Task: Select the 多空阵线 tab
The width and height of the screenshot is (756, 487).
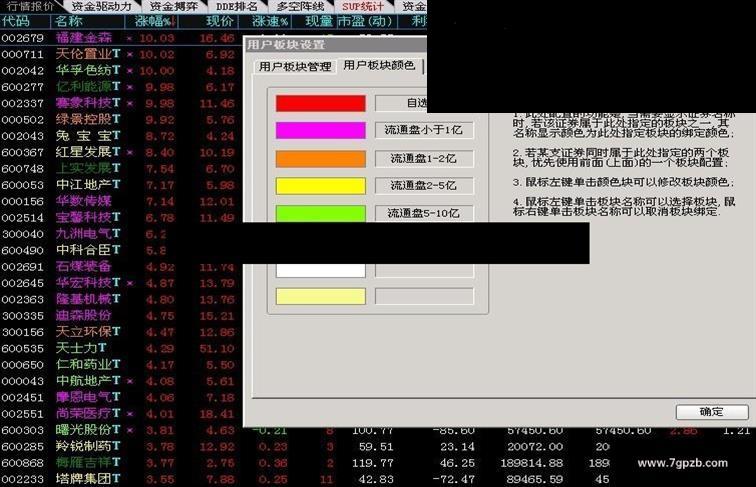Action: pos(300,6)
